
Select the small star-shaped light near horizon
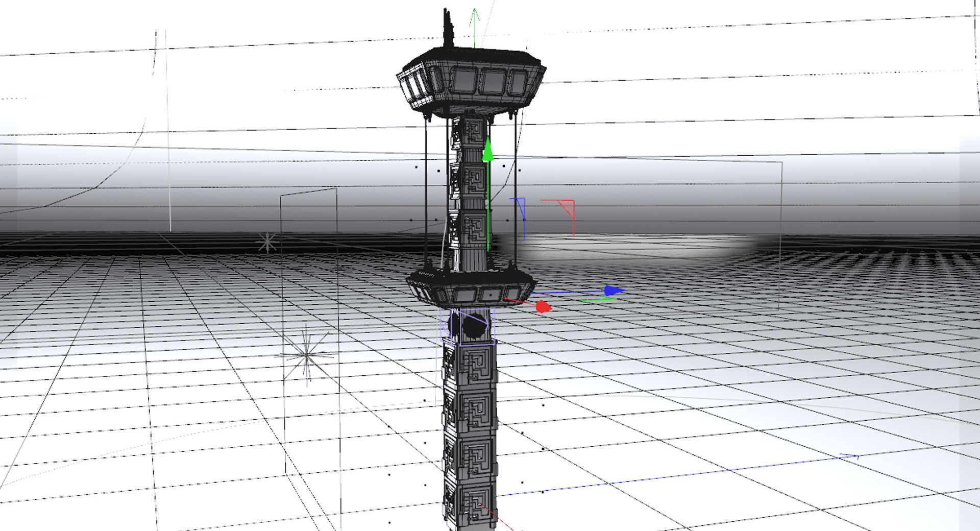tap(267, 243)
